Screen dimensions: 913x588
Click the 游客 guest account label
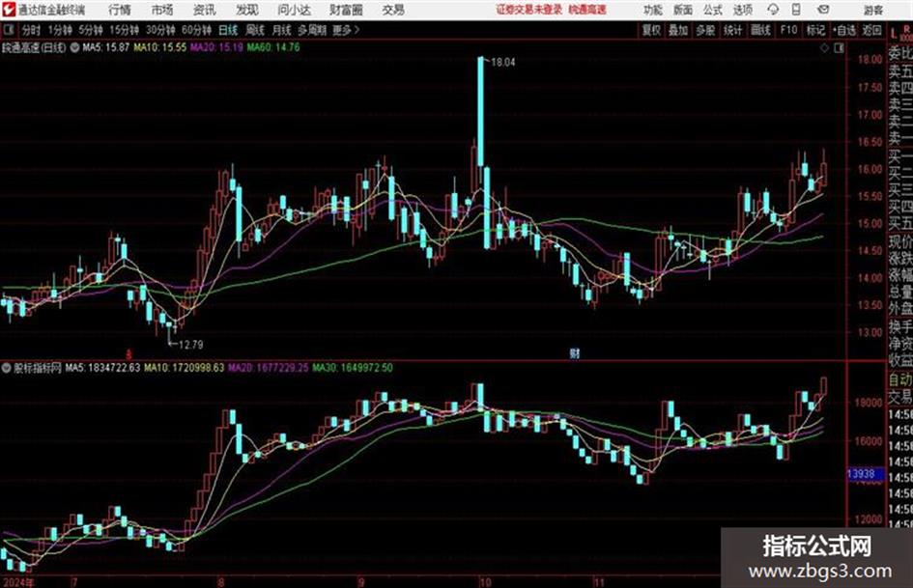pos(872,10)
